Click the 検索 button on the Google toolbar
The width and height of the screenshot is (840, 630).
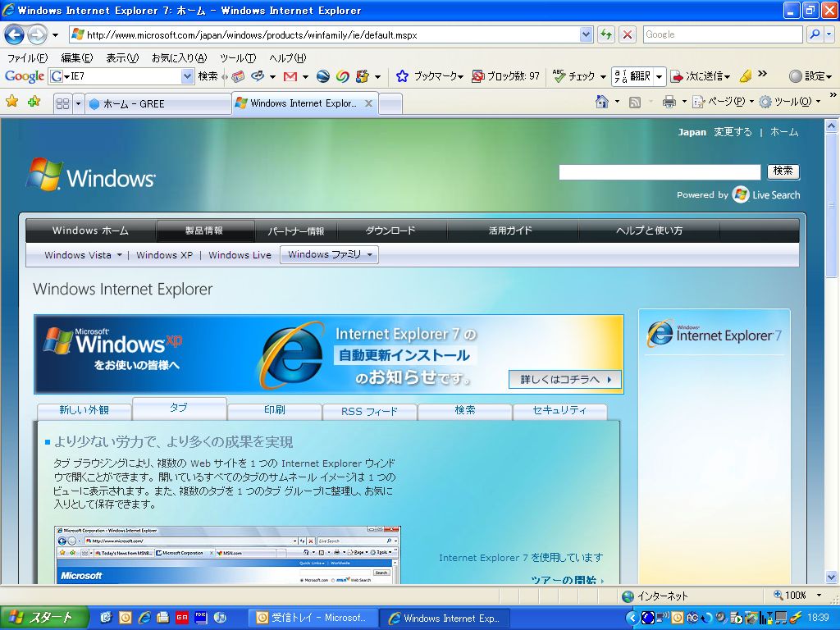(208, 76)
